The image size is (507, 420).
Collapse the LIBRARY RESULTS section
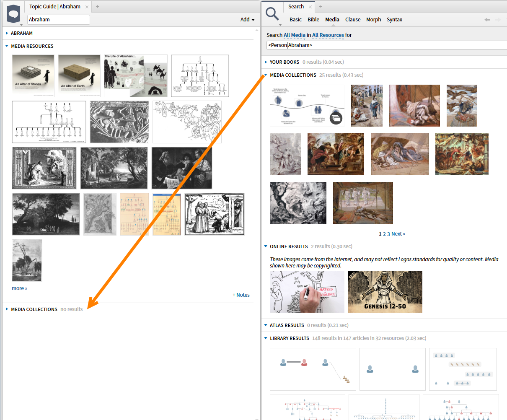click(x=266, y=338)
